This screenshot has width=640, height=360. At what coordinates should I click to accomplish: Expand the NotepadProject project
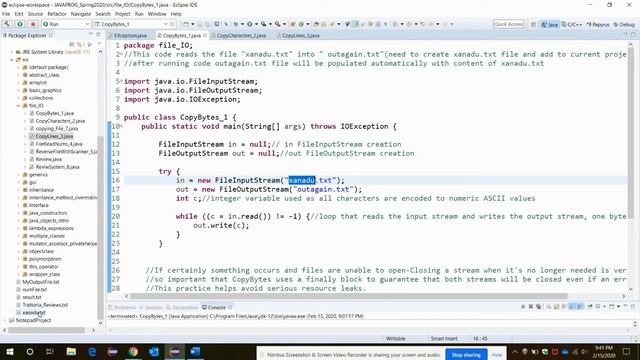point(5,320)
